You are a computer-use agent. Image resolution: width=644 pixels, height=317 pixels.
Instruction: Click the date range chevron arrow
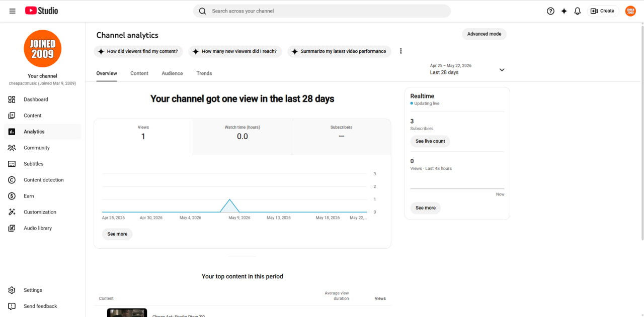click(x=502, y=70)
